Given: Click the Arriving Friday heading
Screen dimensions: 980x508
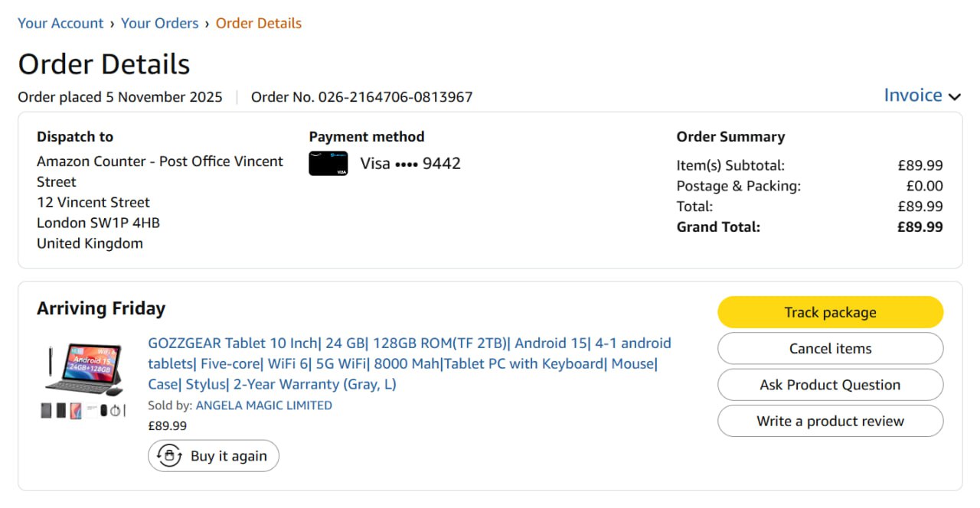Looking at the screenshot, I should 101,308.
